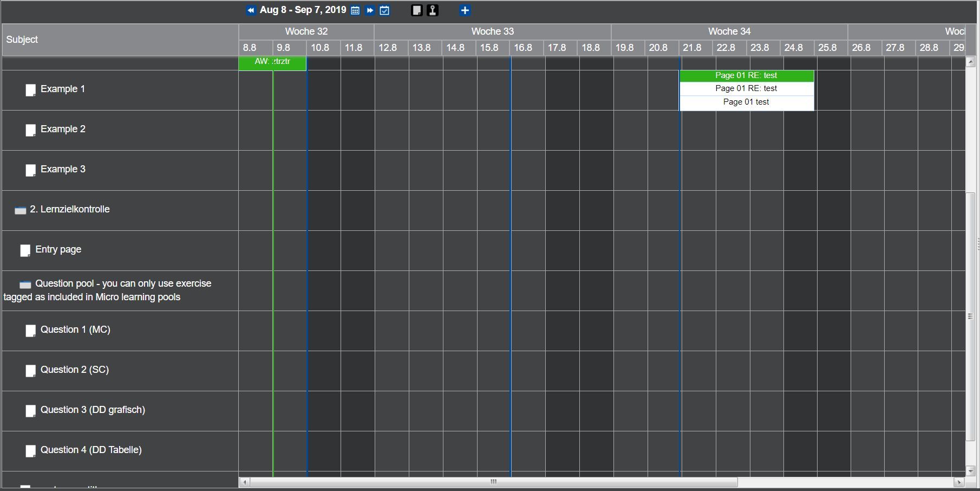Open the white Page 01 test entry
This screenshot has width=980, height=491.
pyautogui.click(x=746, y=102)
